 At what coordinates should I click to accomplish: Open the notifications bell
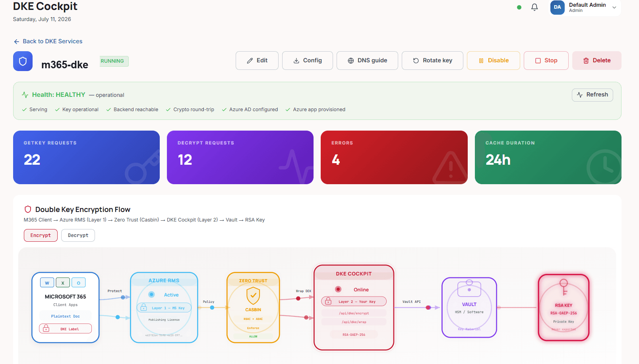coord(534,7)
